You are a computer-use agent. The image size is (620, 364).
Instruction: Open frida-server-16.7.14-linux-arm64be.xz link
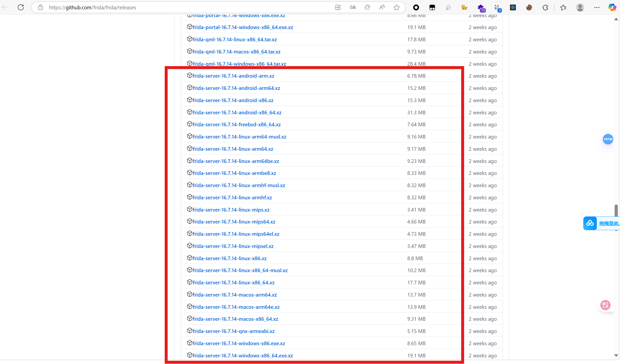pyautogui.click(x=236, y=161)
